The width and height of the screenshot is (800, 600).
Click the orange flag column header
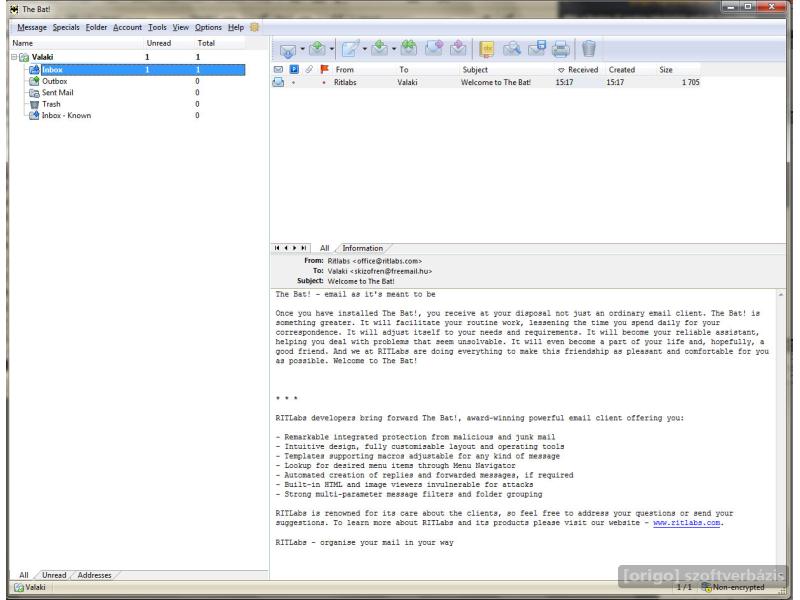[324, 69]
